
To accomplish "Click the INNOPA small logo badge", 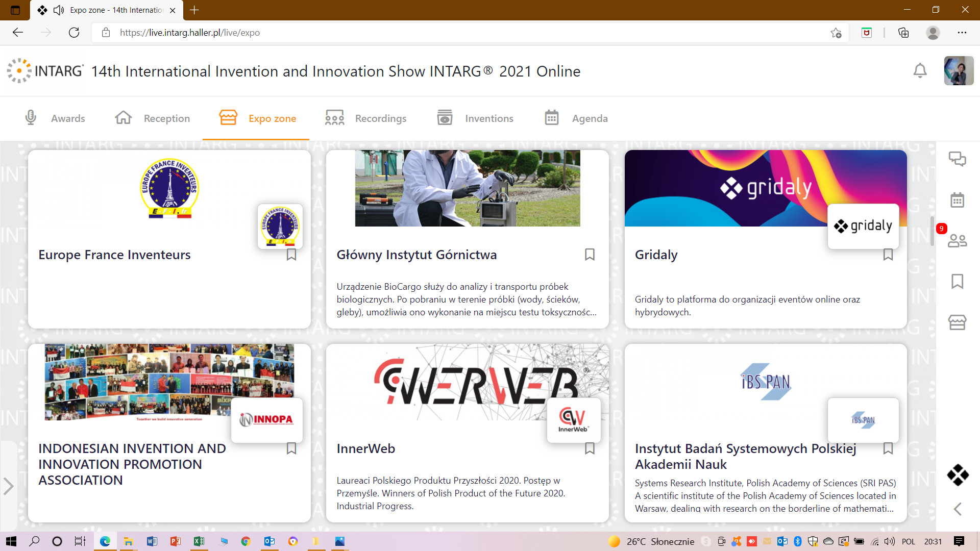I will [266, 420].
